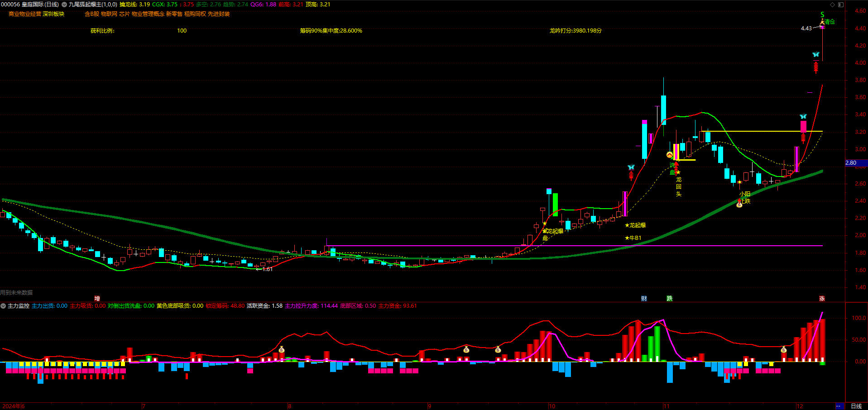868x410 pixels.
Task: Click the 含B股 concept tag
Action: point(92,14)
